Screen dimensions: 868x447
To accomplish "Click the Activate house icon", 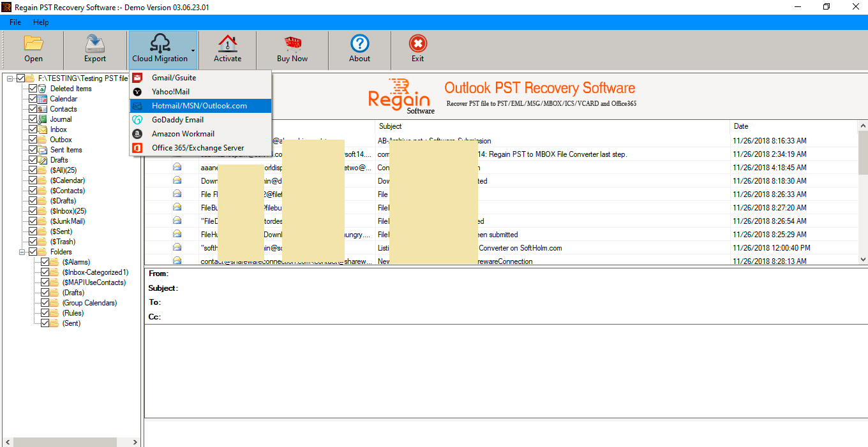I will (227, 43).
